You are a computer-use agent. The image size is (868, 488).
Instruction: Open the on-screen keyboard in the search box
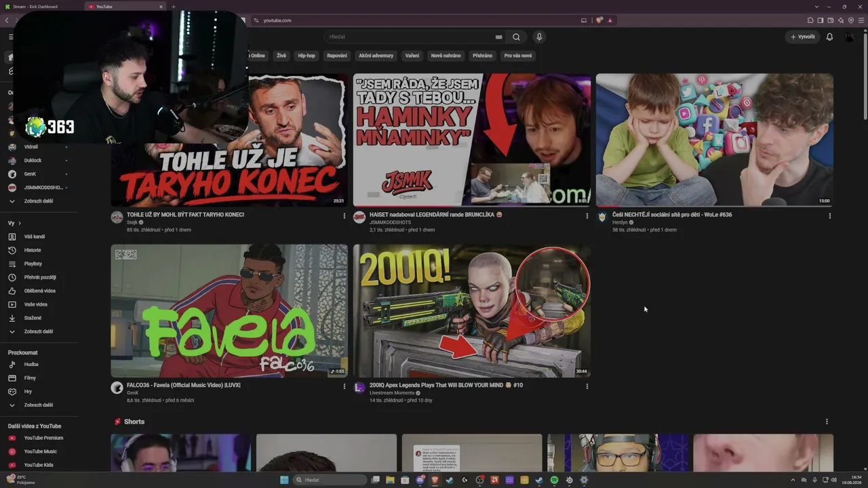498,37
